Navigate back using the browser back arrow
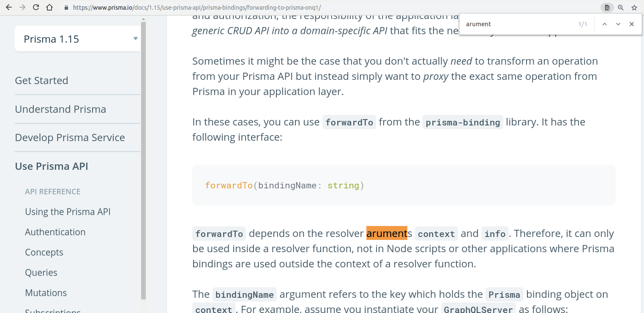Image resolution: width=644 pixels, height=313 pixels. tap(8, 7)
